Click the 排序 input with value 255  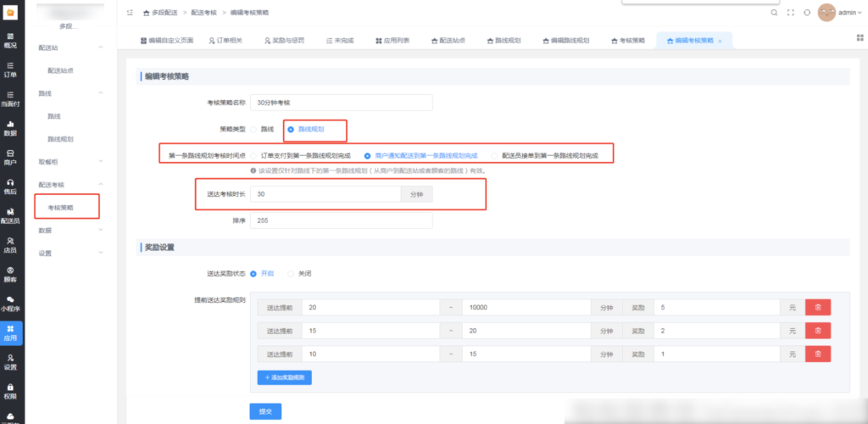341,220
